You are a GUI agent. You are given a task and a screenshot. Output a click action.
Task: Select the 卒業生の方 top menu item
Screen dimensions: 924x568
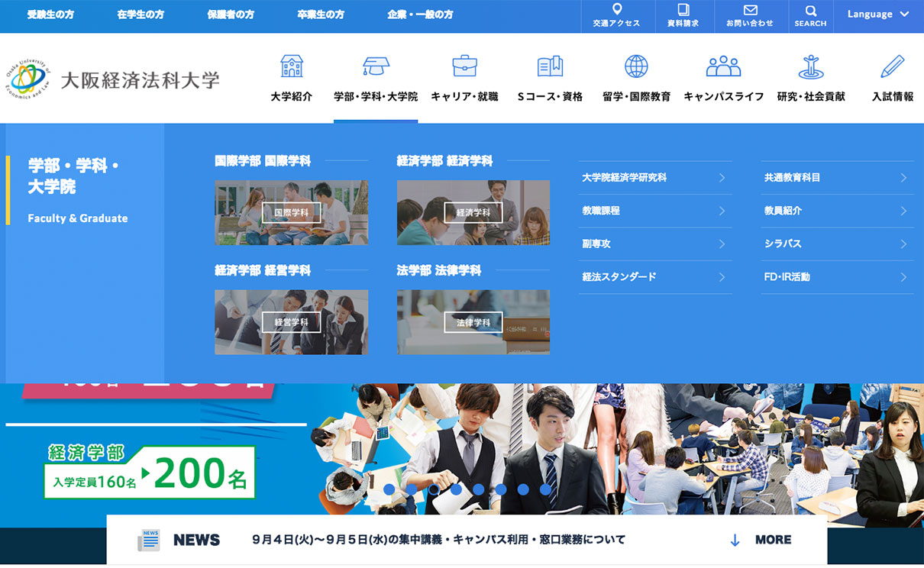click(x=321, y=15)
